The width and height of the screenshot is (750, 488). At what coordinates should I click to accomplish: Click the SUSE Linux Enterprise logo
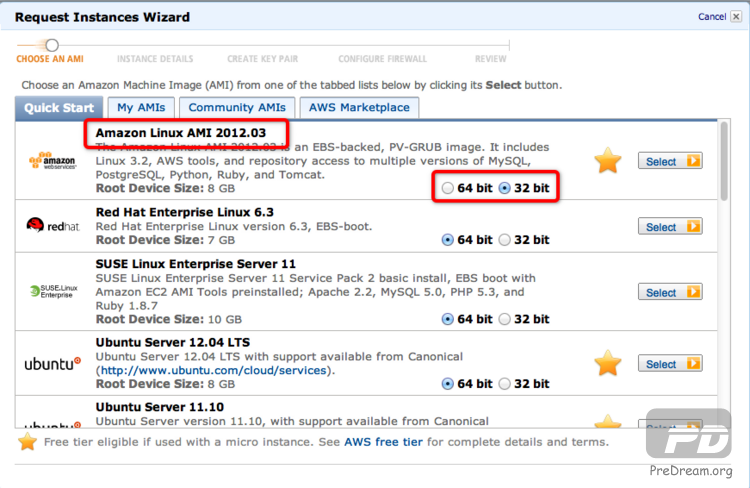pyautogui.click(x=53, y=291)
